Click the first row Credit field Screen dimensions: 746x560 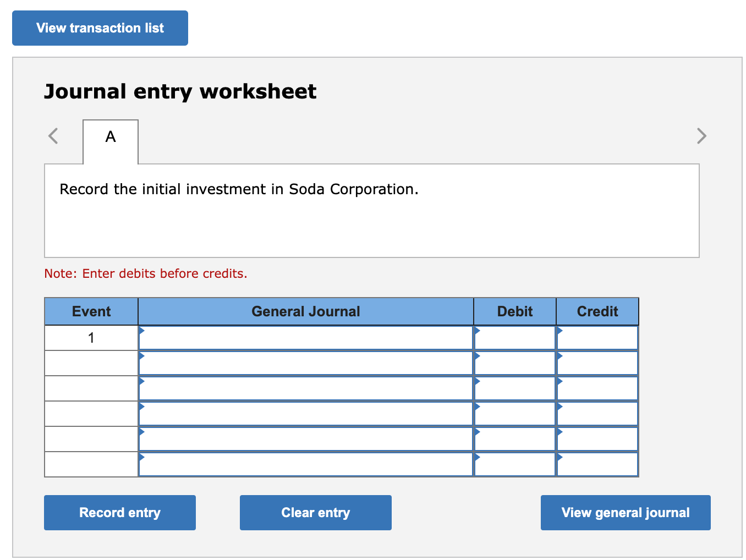point(597,338)
